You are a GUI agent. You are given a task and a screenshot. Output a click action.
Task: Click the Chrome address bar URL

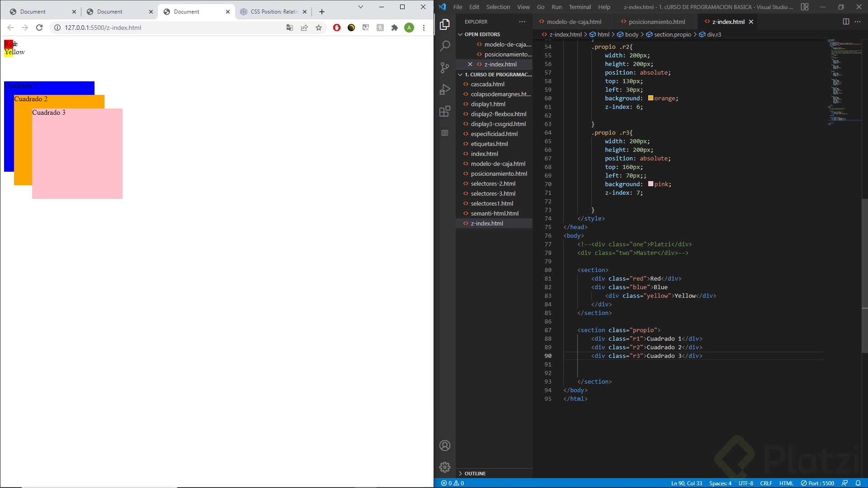(x=103, y=28)
